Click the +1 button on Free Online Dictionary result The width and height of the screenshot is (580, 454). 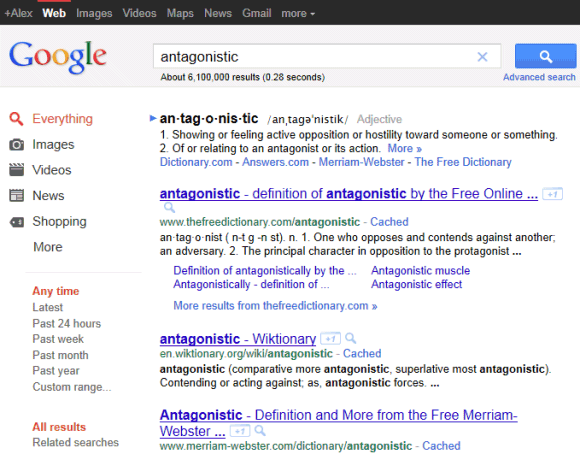pyautogui.click(x=552, y=194)
